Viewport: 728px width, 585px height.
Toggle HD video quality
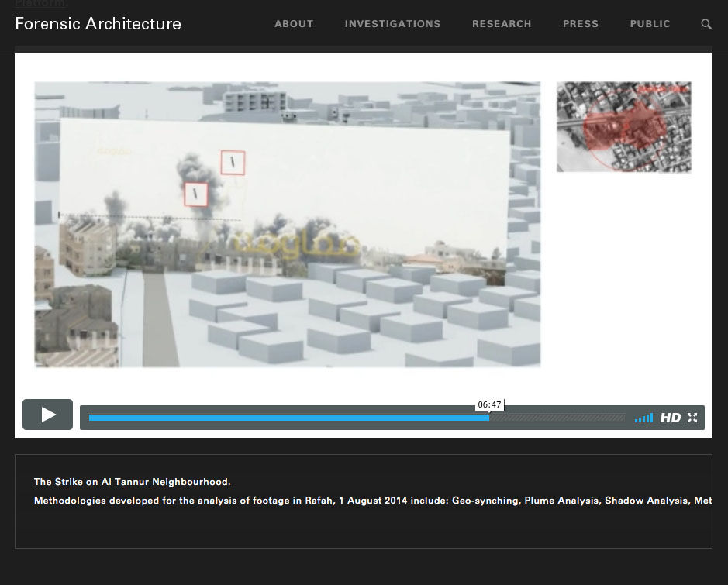pos(670,418)
